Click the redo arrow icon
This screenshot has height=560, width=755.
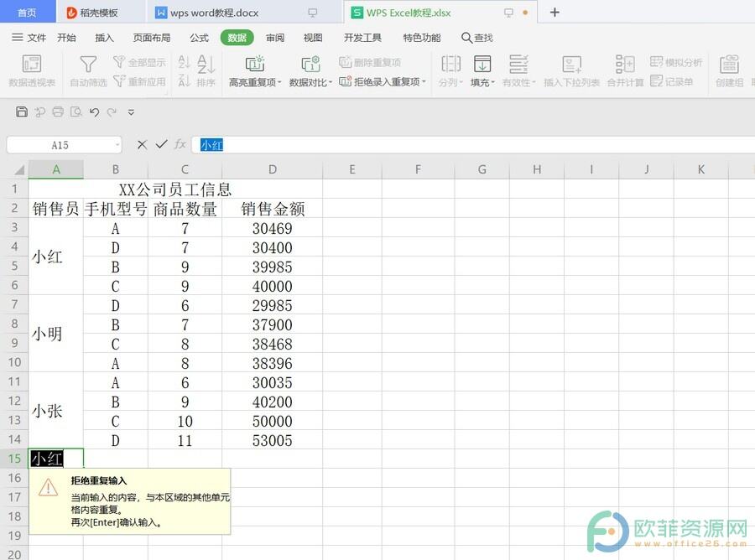pyautogui.click(x=112, y=112)
